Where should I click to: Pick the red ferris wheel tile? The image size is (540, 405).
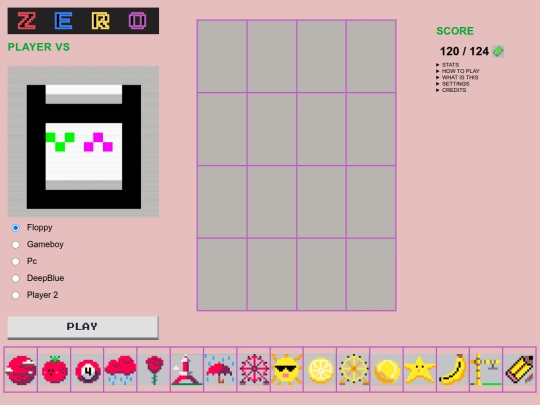(253, 370)
